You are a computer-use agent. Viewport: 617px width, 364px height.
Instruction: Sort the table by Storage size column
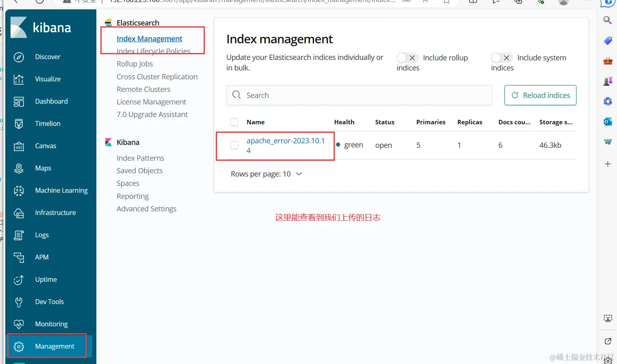click(x=556, y=122)
